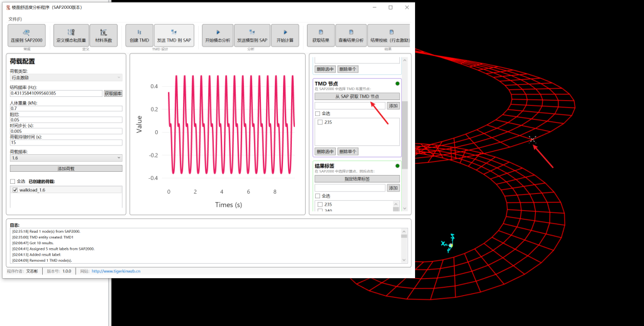644x326 pixels.
Task: Toggle 全选 checkbox in 结果标签 section
Action: pyautogui.click(x=318, y=196)
